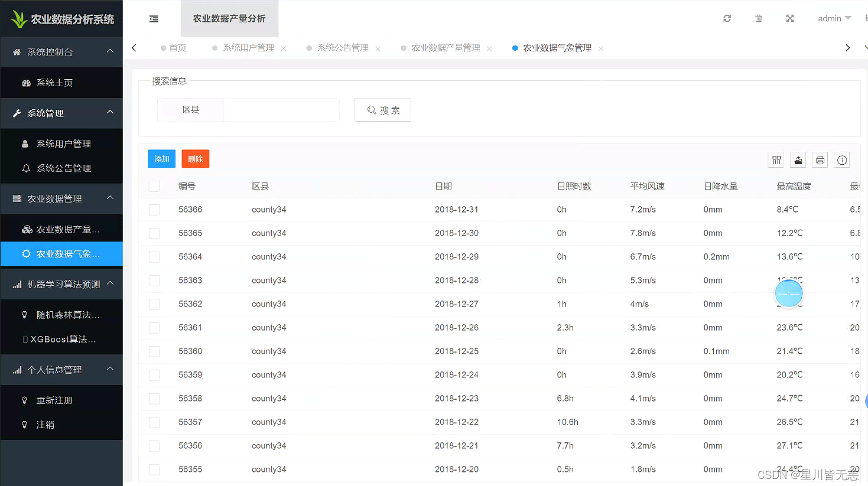Open 系统主页 in the sidebar
This screenshot has width=868, height=486.
(61, 83)
